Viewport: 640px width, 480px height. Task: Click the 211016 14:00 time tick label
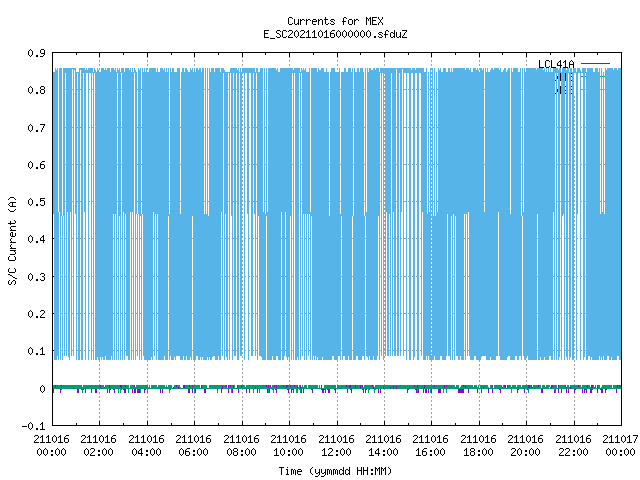coord(383,445)
